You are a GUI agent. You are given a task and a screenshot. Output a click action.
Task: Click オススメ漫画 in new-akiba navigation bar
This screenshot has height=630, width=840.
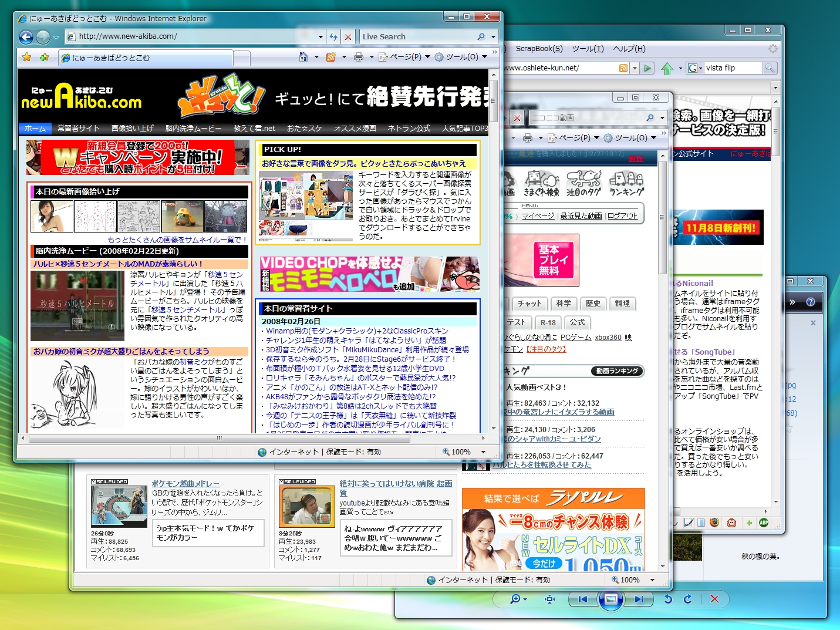tap(355, 128)
